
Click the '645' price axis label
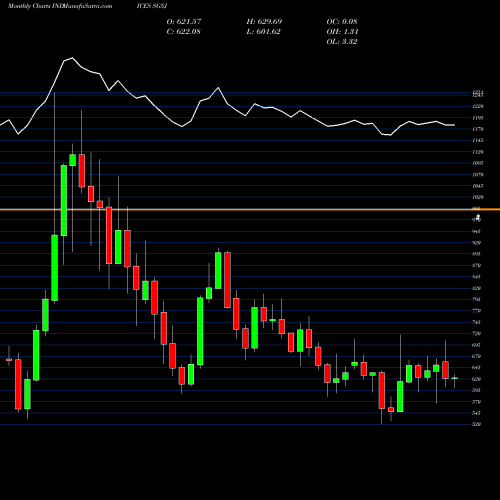(477, 368)
